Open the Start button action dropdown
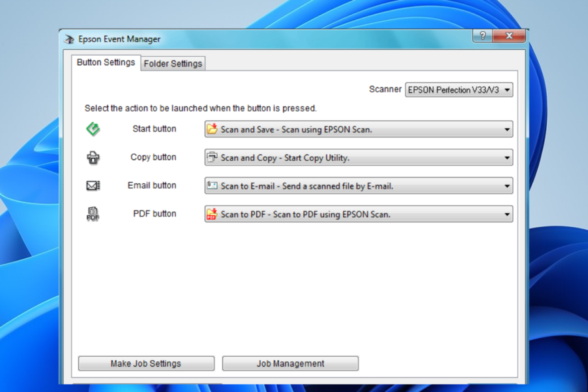588x392 pixels. [358, 129]
